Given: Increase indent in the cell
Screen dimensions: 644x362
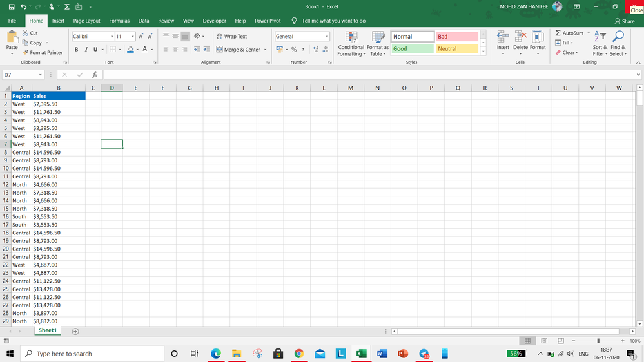Looking at the screenshot, I should (206, 49).
